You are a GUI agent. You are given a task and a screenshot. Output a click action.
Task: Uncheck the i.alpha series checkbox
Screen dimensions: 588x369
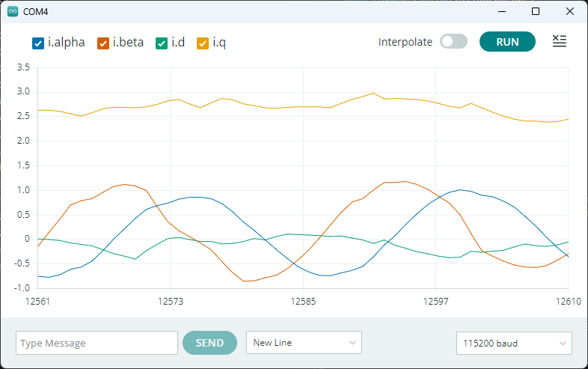click(x=39, y=43)
